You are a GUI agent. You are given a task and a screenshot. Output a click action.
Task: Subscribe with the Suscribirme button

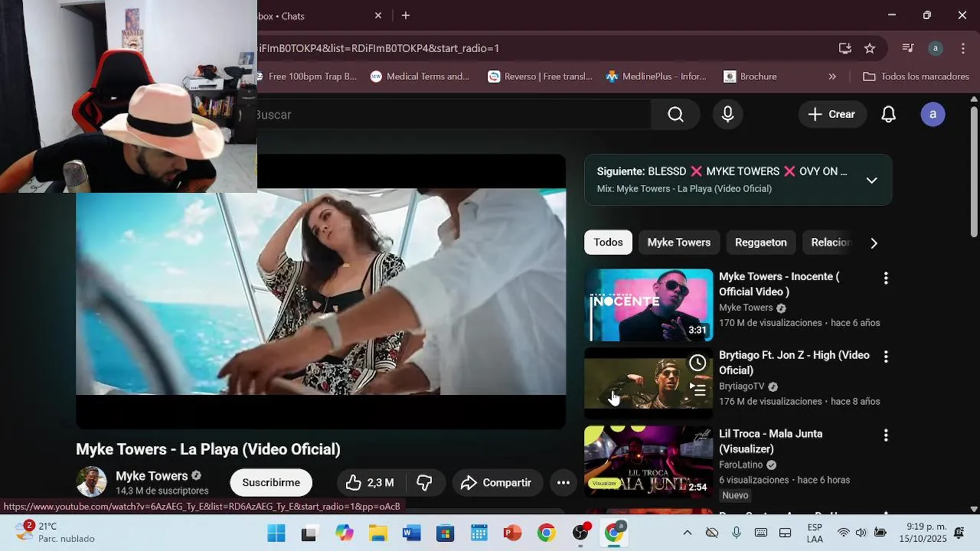pos(271,483)
